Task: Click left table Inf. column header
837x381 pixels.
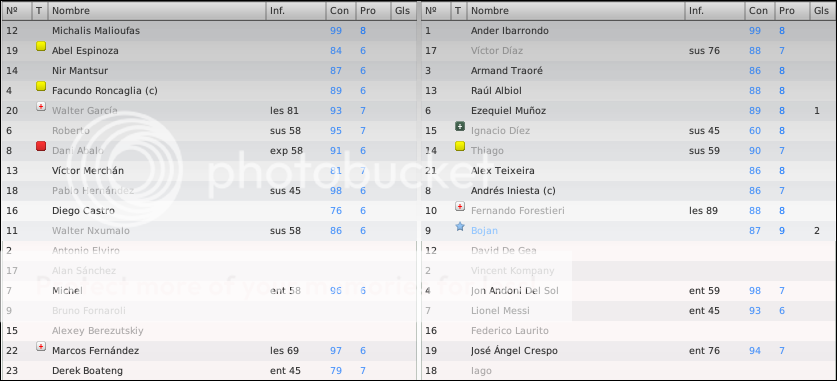Action: (296, 11)
